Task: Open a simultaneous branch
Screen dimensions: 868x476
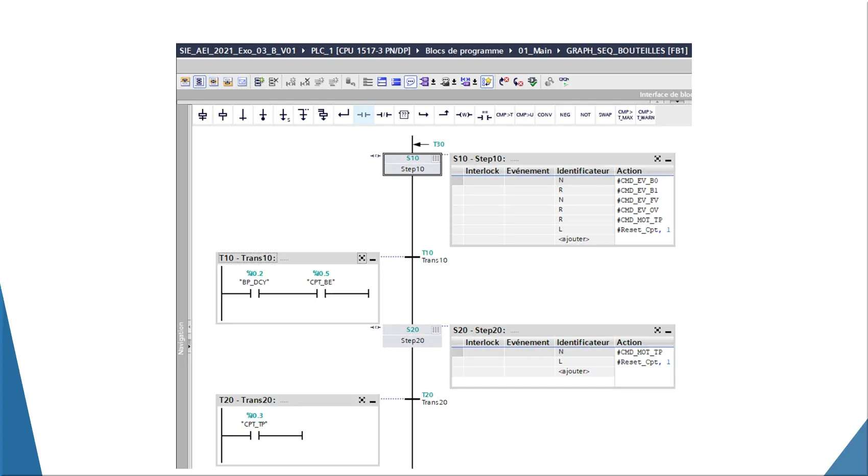Action: pos(323,115)
